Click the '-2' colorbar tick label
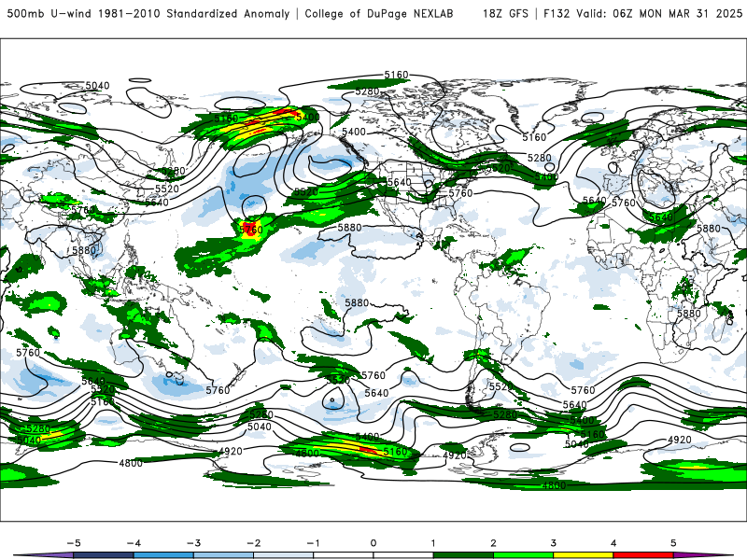747x560 pixels. pos(253,543)
